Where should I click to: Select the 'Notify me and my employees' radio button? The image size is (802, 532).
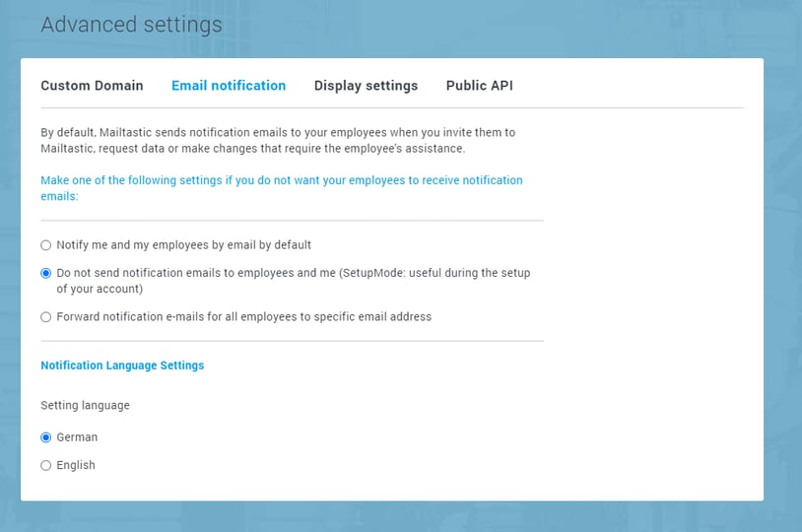coord(46,245)
